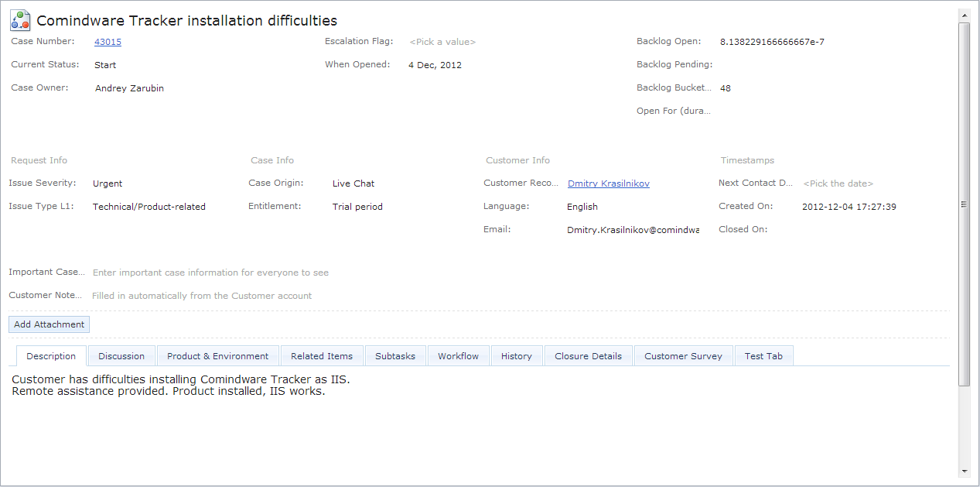Click Created On value 2012-12-04 17:27:39
Image resolution: width=980 pixels, height=487 pixels.
[x=849, y=207]
